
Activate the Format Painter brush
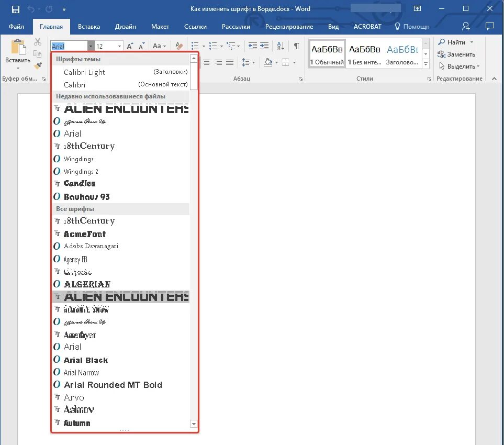(x=38, y=66)
